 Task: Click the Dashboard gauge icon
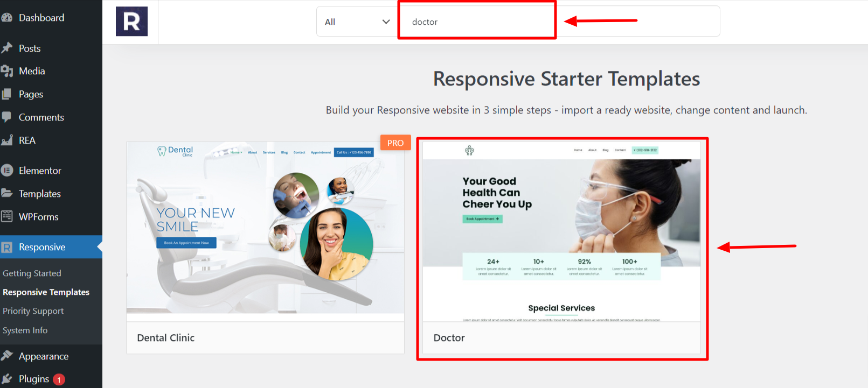pos(6,18)
